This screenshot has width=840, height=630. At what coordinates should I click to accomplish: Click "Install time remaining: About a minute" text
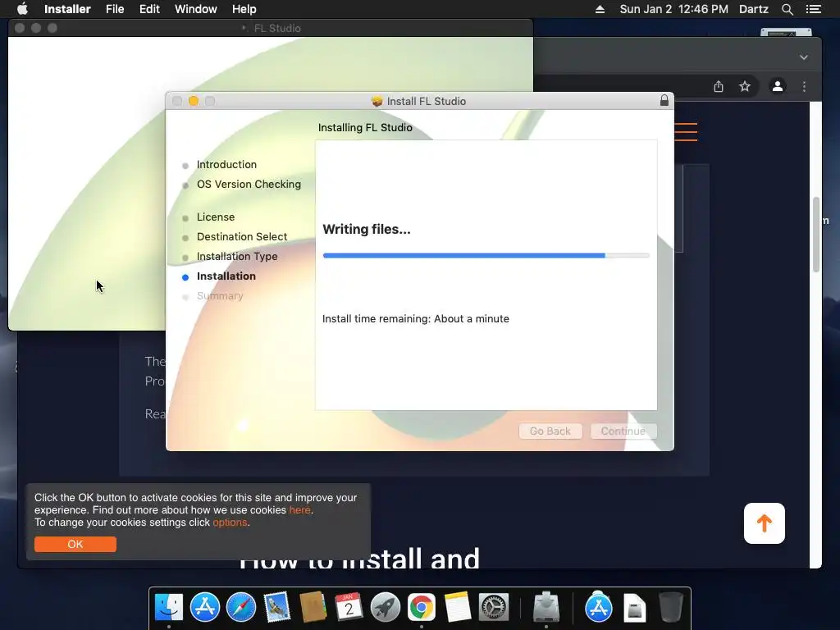point(416,319)
